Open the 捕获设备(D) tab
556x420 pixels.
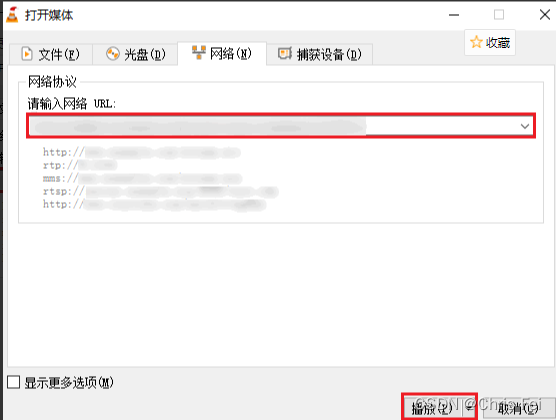(319, 54)
